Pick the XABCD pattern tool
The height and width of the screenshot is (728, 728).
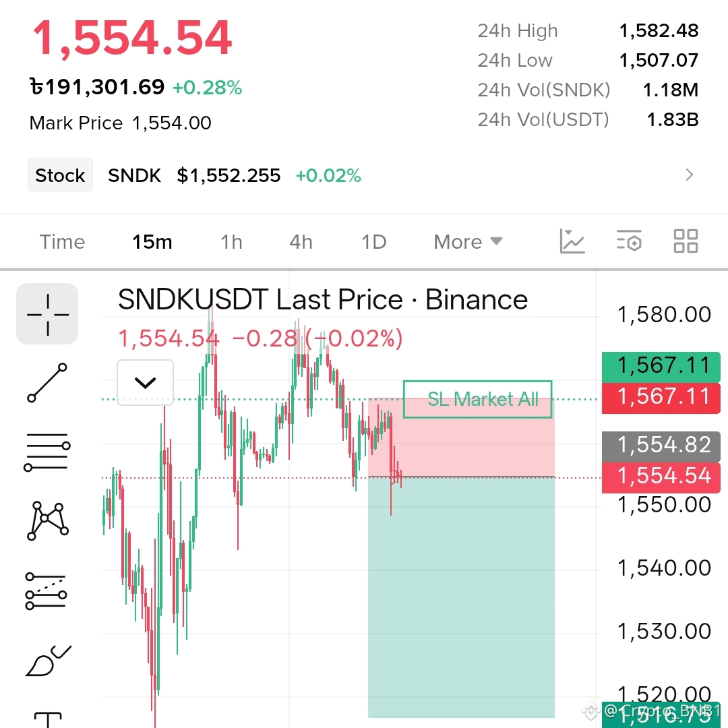[48, 521]
